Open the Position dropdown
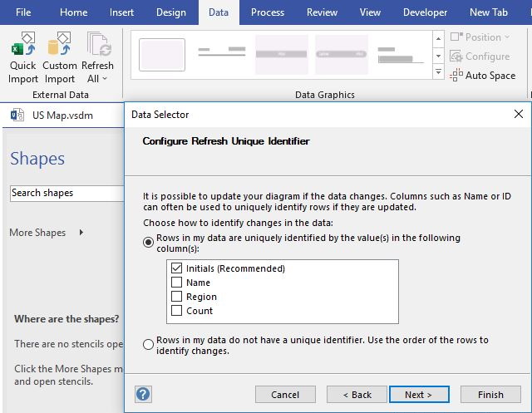The height and width of the screenshot is (413, 532). [x=481, y=37]
